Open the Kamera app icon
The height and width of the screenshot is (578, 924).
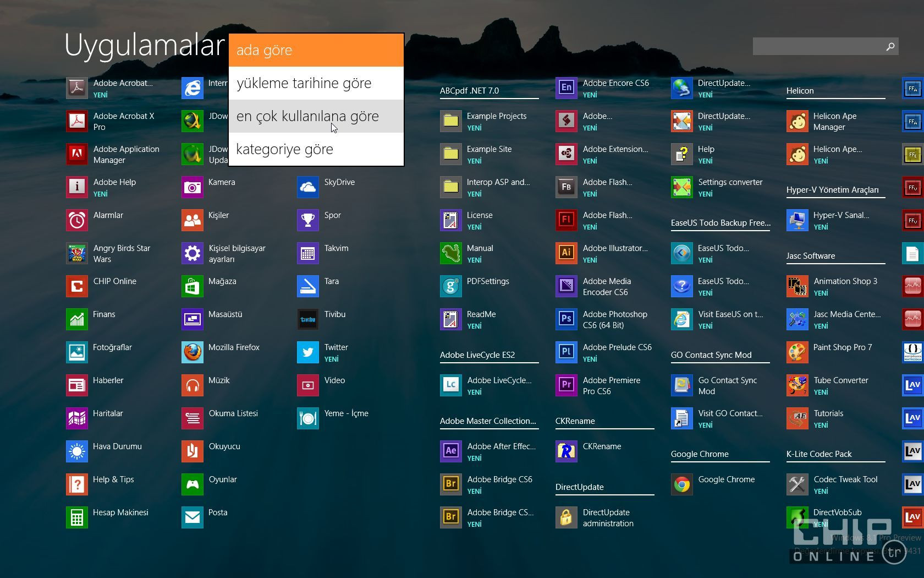[x=193, y=187]
